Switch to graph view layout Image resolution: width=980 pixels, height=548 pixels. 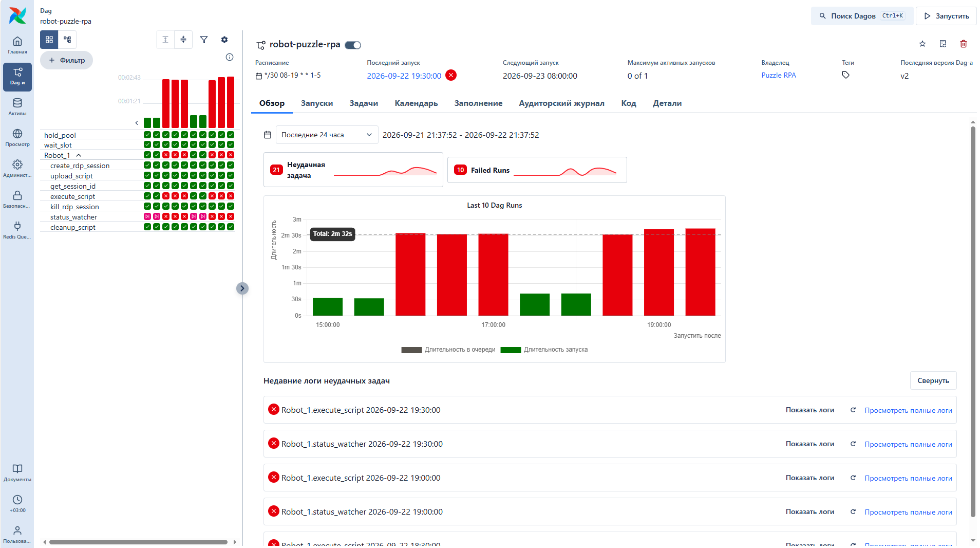(x=67, y=40)
